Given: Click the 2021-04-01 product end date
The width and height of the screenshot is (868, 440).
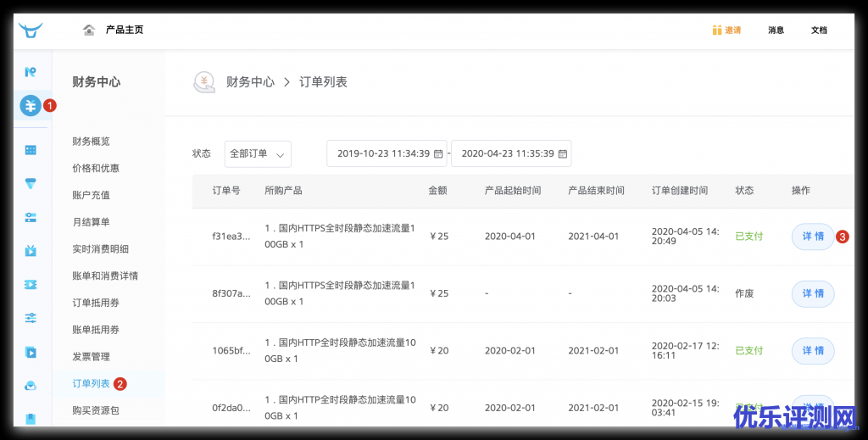Looking at the screenshot, I should [593, 237].
